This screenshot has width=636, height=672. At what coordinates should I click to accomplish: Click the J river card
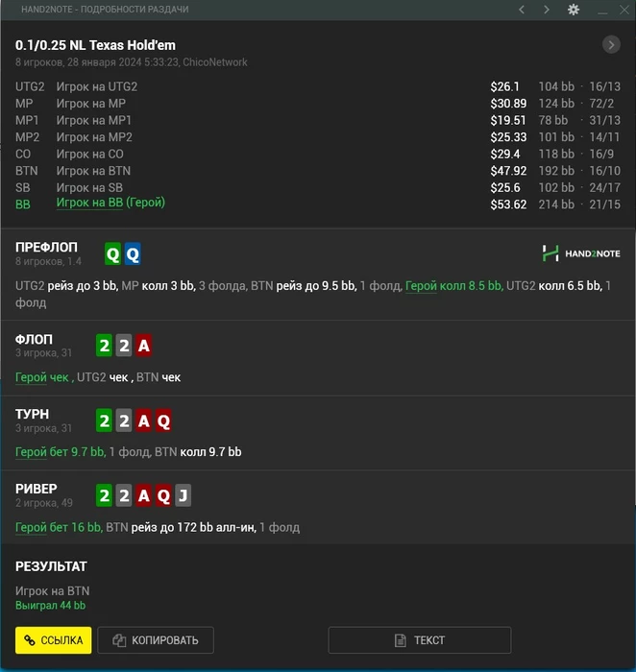click(x=183, y=495)
